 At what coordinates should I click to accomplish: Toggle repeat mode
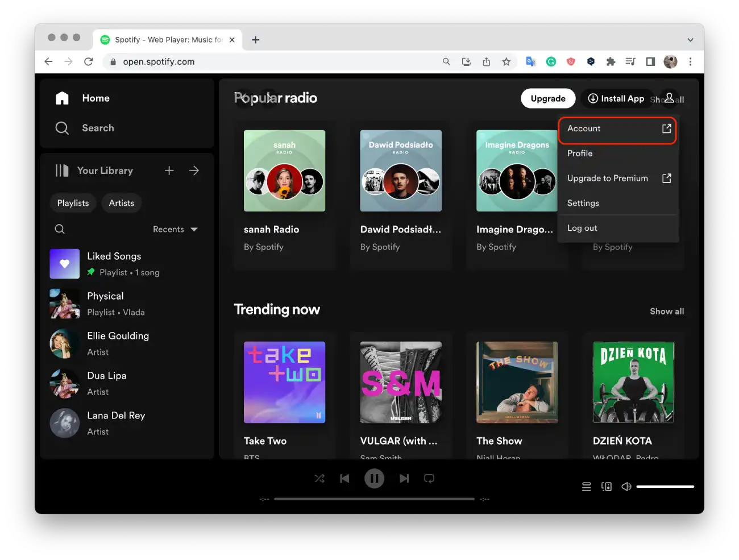click(x=429, y=479)
